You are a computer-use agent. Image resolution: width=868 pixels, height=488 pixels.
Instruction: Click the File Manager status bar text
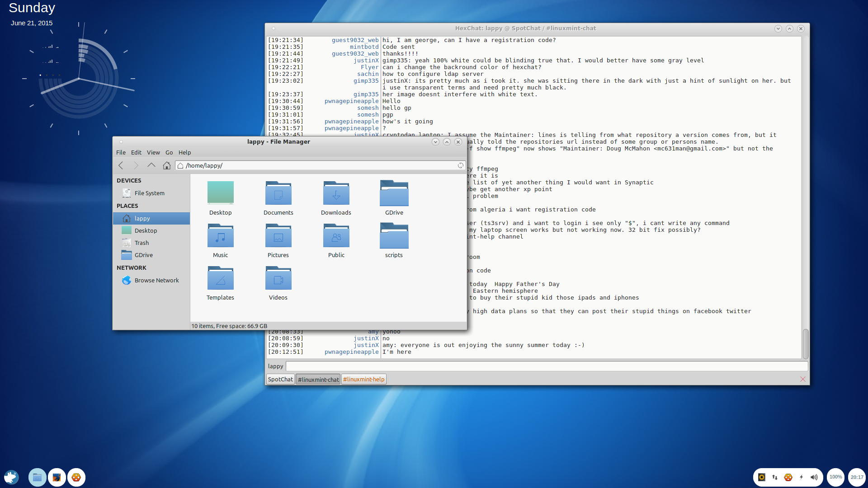[x=229, y=326]
